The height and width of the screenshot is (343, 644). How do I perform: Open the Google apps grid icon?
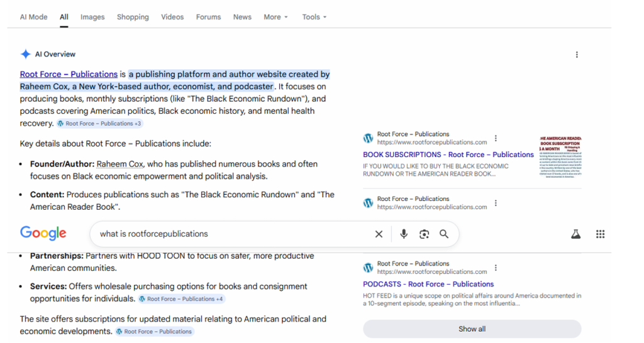(x=600, y=234)
